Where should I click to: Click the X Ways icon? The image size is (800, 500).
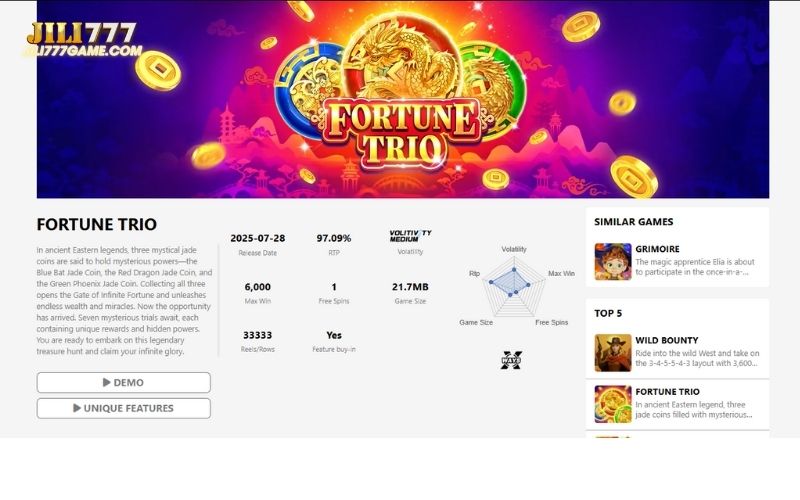point(511,360)
